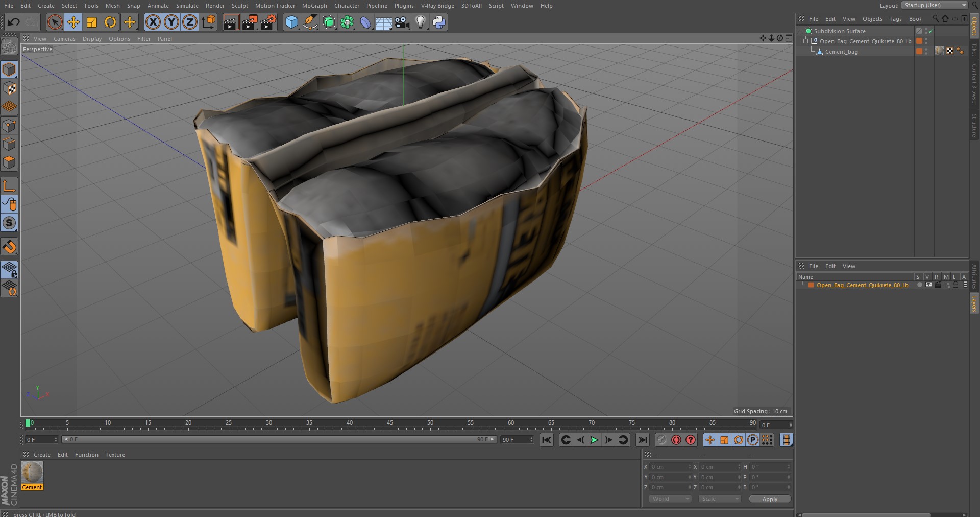This screenshot has height=517, width=980.
Task: Click the timeline preview range slider
Action: 279,439
